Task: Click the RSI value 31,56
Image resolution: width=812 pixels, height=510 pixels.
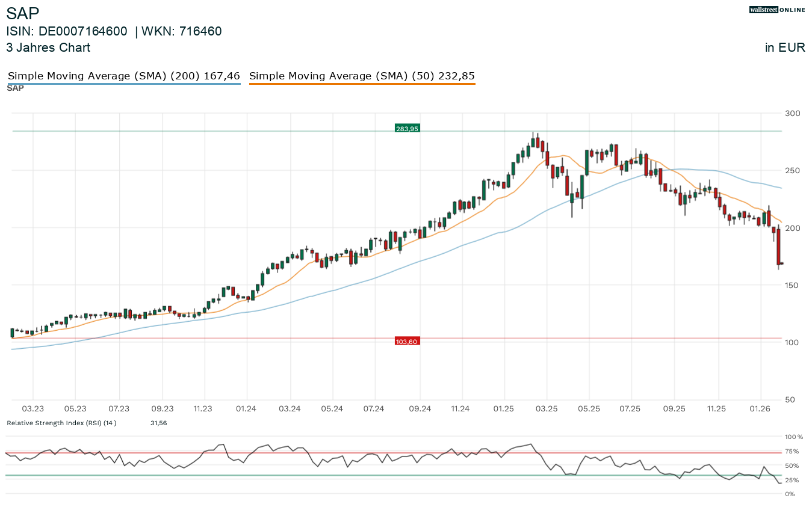Action: (x=158, y=423)
